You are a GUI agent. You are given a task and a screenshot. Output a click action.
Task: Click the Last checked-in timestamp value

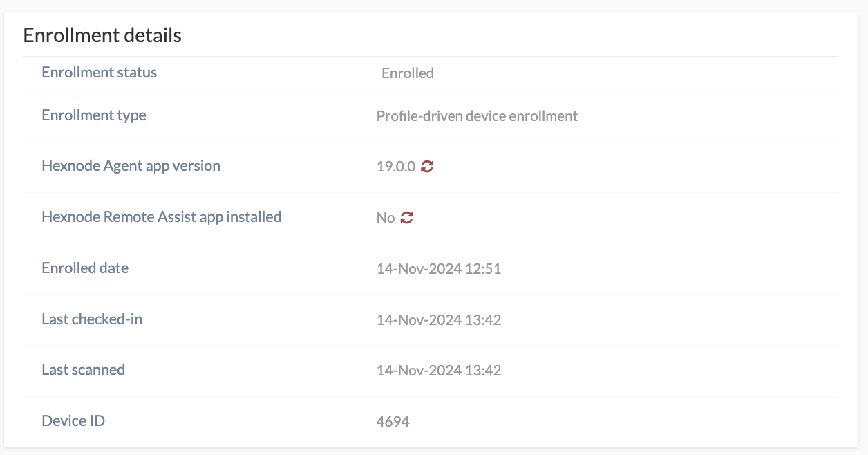(x=439, y=320)
